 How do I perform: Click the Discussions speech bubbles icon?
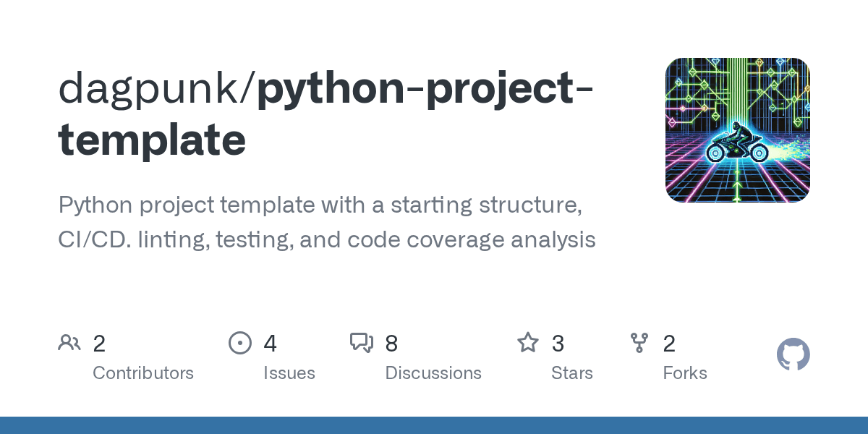(361, 343)
